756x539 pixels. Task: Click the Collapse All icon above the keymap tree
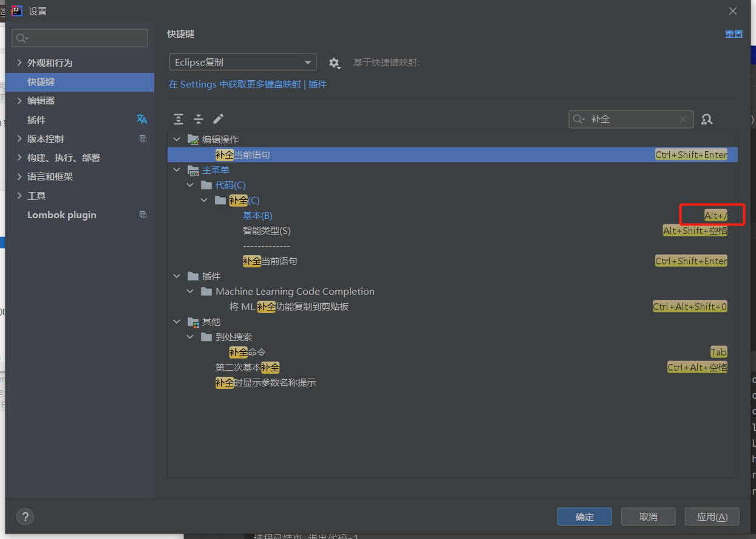(199, 119)
